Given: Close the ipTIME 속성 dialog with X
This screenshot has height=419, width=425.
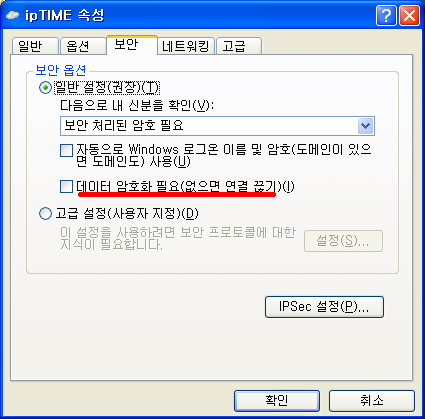Looking at the screenshot, I should [410, 15].
